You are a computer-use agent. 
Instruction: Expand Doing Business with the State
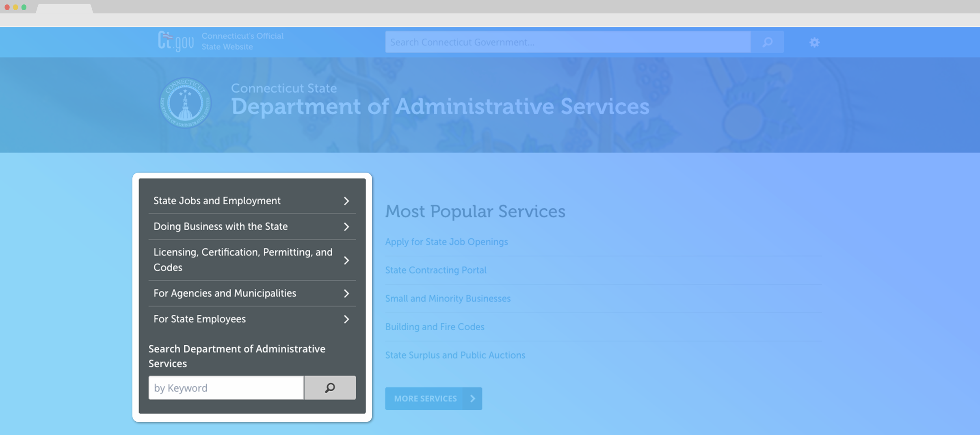pyautogui.click(x=346, y=226)
